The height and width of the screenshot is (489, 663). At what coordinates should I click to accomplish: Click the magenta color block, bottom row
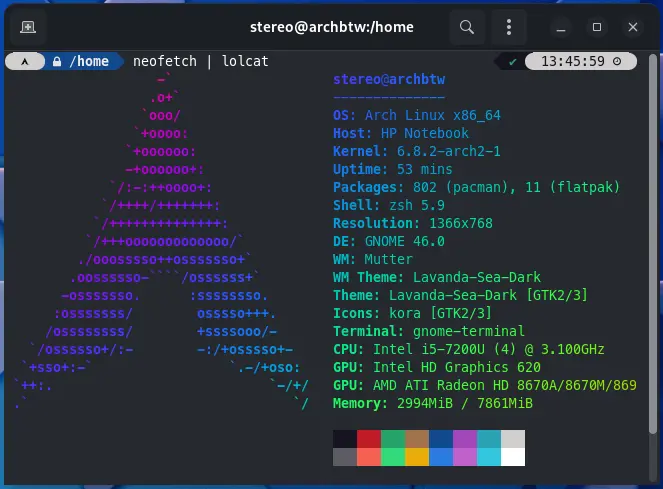(465, 457)
